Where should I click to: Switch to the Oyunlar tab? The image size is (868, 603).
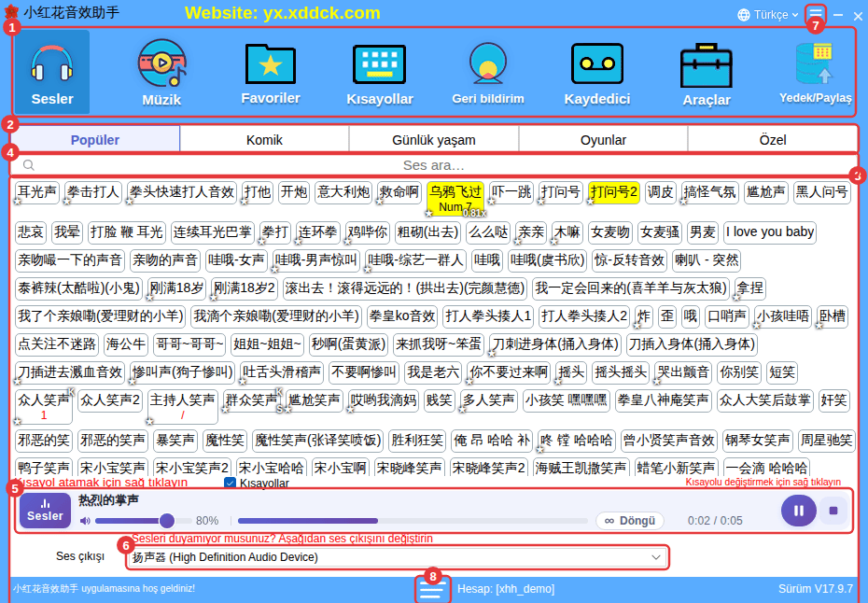(x=603, y=140)
